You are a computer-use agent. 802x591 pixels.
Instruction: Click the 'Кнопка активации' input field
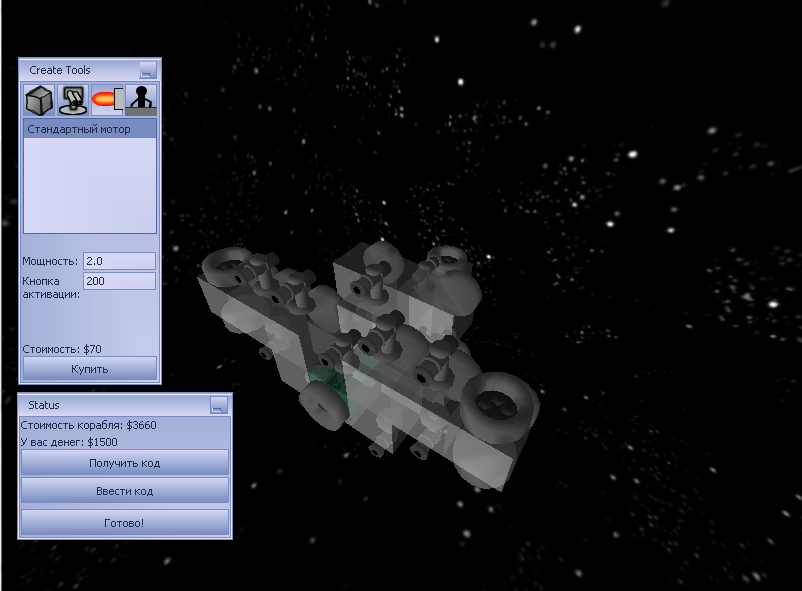coord(119,281)
